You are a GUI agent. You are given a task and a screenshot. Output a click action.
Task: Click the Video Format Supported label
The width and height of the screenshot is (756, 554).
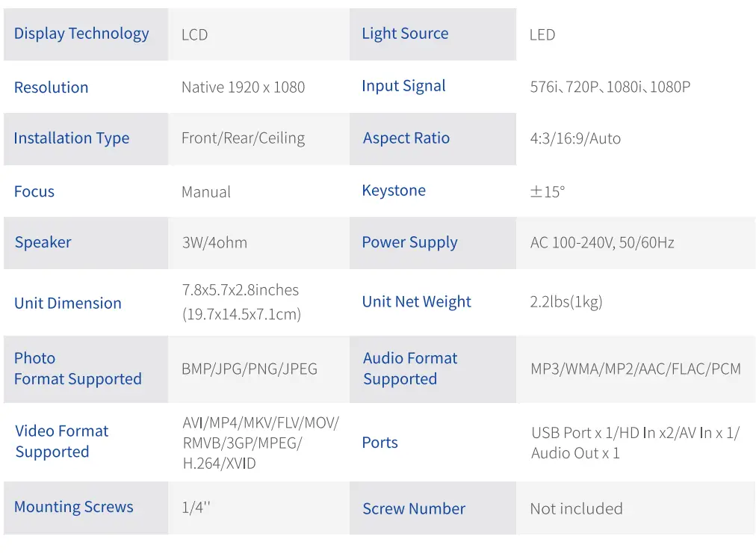[x=62, y=441]
